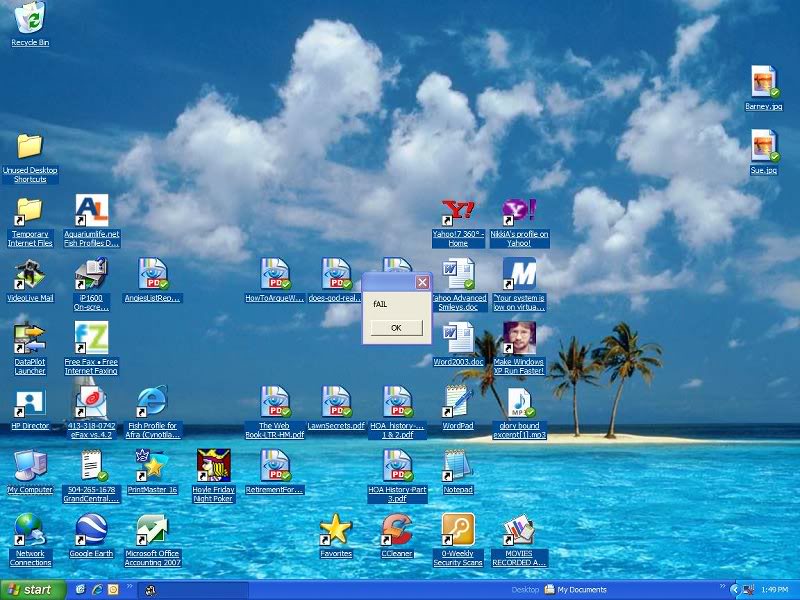Screen dimensions: 800x600
Task: Open the My Documents taskbar toolbar
Action: (x=575, y=590)
